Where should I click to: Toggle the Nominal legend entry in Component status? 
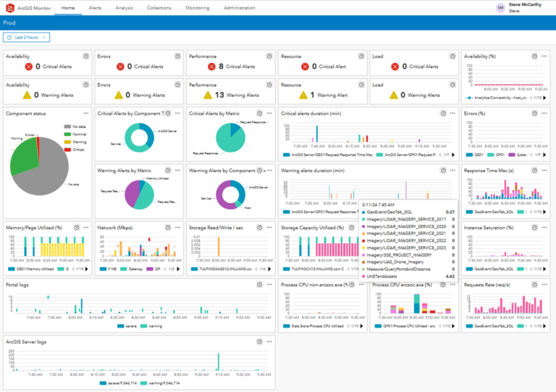tap(75, 135)
